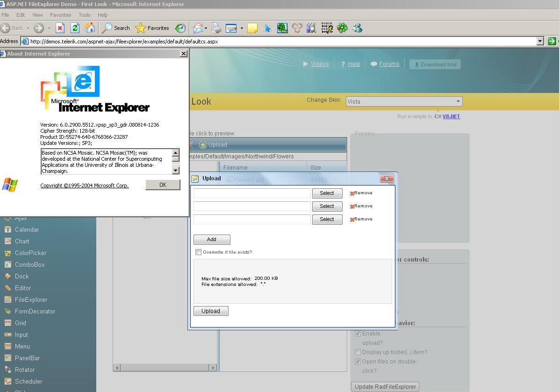
Task: Click right arrow of tree pane horizontal scrollbar
Action: coord(213,367)
